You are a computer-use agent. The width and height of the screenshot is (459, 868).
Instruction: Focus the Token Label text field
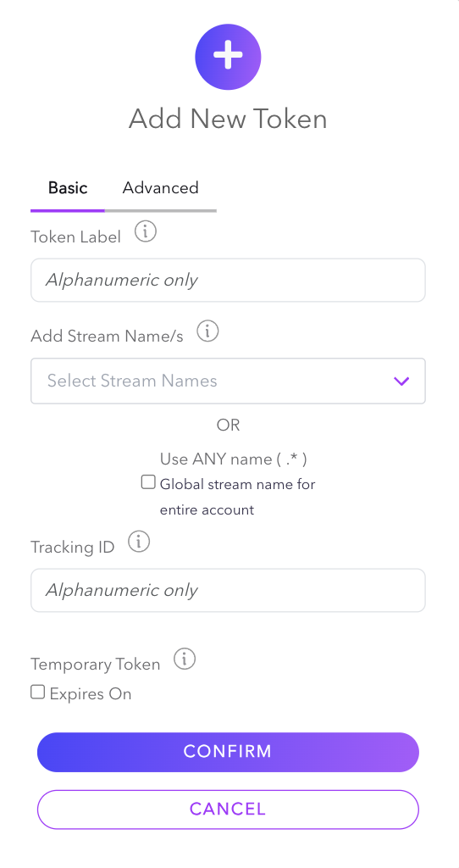pos(228,280)
